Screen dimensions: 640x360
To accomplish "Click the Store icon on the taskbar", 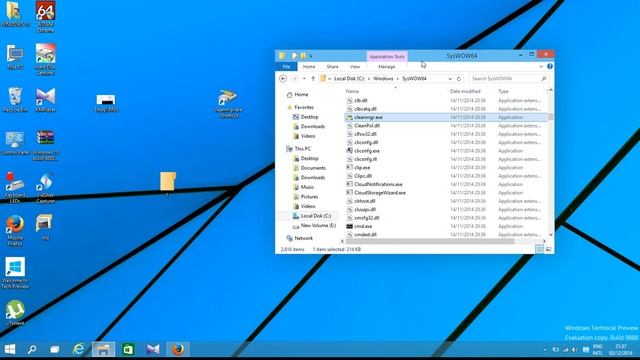I will coord(128,349).
